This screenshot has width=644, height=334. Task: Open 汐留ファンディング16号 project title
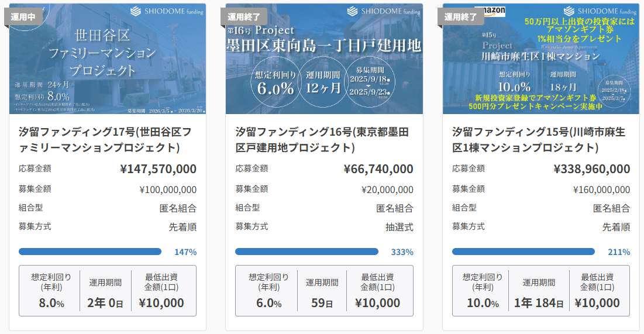point(324,139)
